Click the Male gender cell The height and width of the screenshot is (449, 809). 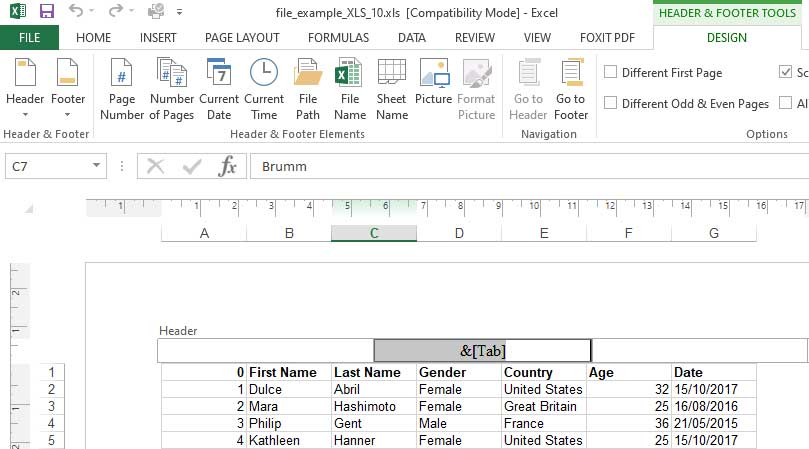coord(459,423)
